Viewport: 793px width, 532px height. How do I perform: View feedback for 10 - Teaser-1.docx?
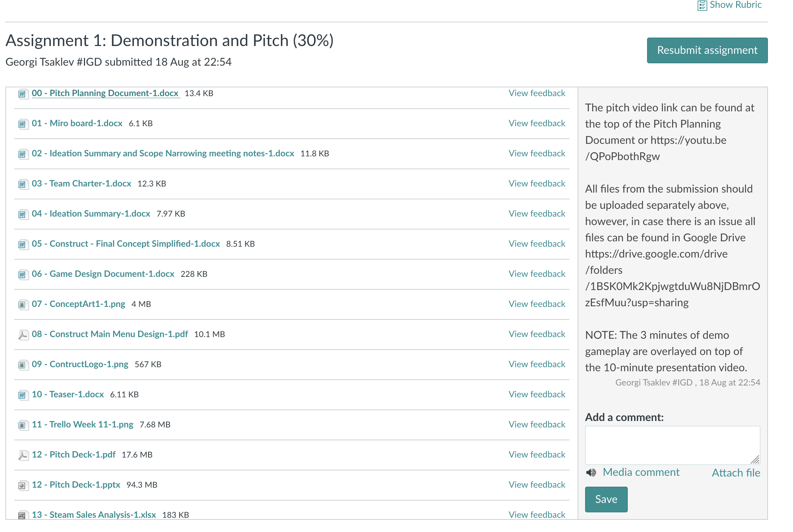pos(537,394)
